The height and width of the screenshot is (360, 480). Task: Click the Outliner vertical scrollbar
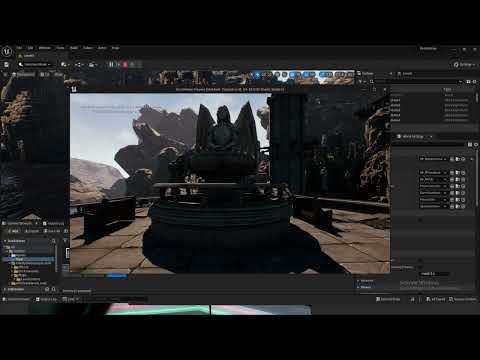tap(477, 97)
